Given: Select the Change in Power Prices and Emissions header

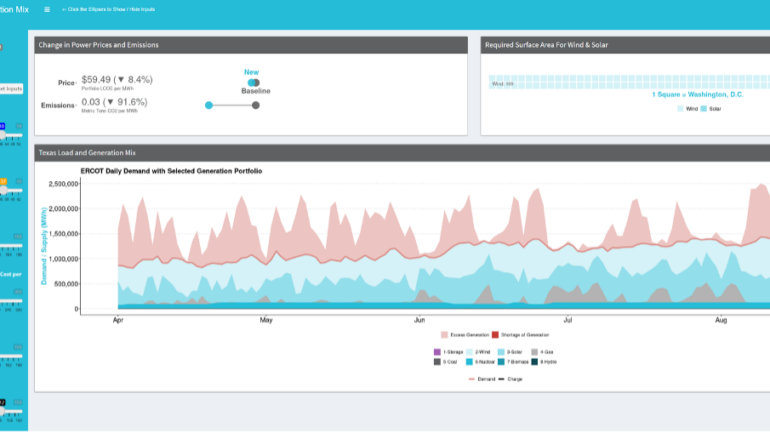Looking at the screenshot, I should tap(98, 45).
